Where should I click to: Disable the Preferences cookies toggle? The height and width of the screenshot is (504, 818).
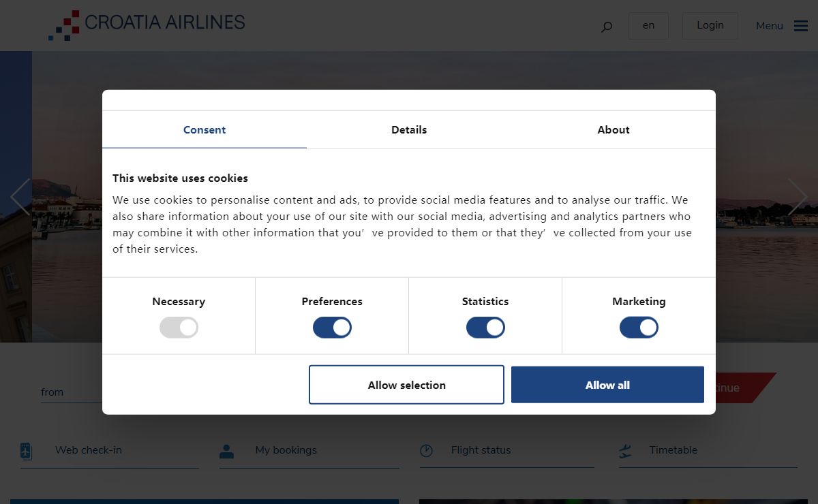tap(332, 328)
